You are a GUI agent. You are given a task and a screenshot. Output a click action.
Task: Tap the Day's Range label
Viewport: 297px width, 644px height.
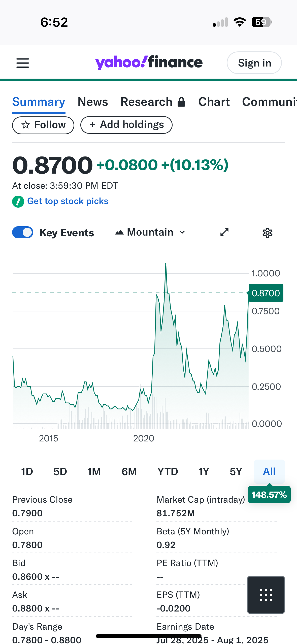(37, 627)
